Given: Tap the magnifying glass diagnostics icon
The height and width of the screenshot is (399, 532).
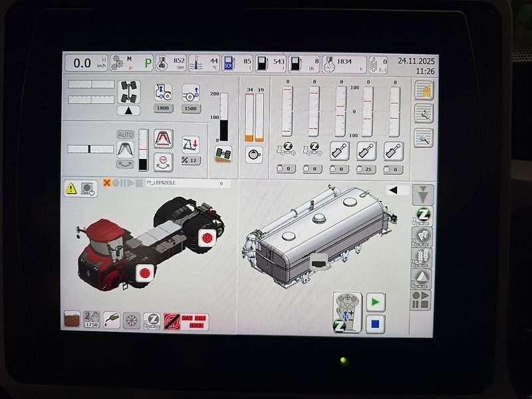Looking at the screenshot, I should tap(424, 138).
